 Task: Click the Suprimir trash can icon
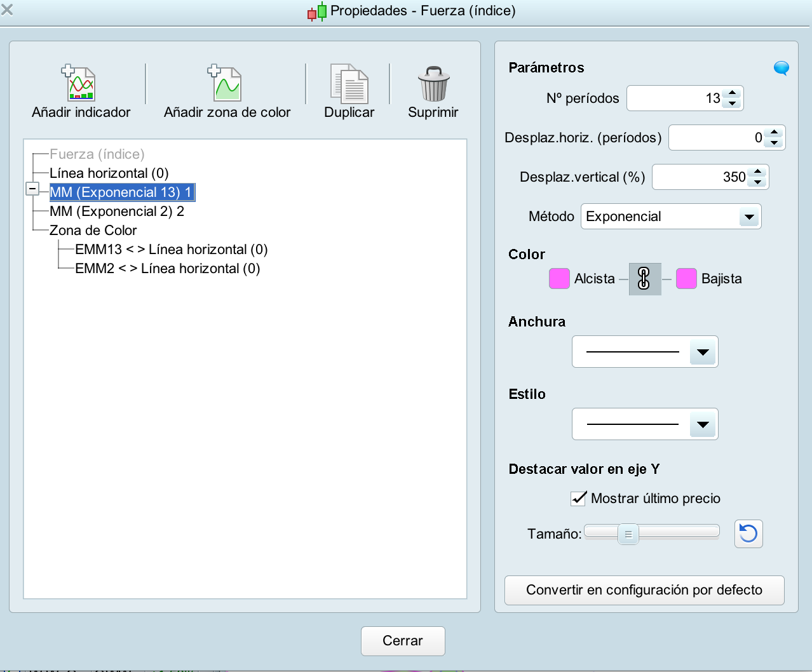point(433,84)
